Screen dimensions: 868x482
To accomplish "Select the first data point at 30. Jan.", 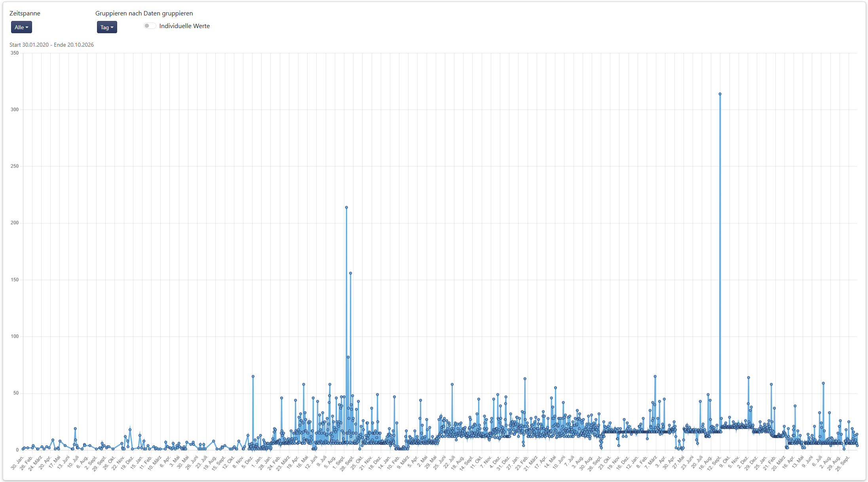I will coord(23,449).
